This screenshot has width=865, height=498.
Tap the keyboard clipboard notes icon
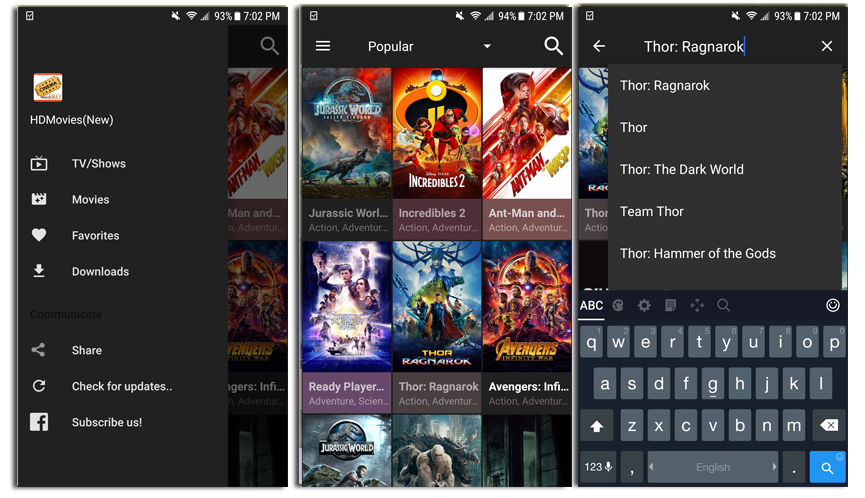(670, 305)
